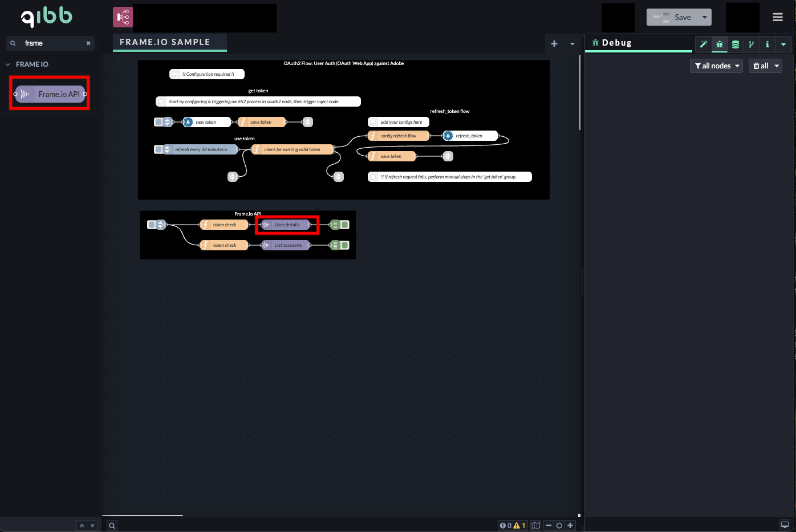This screenshot has width=796, height=532.
Task: Zoom out of the workspace with the minus icon
Action: (x=549, y=525)
